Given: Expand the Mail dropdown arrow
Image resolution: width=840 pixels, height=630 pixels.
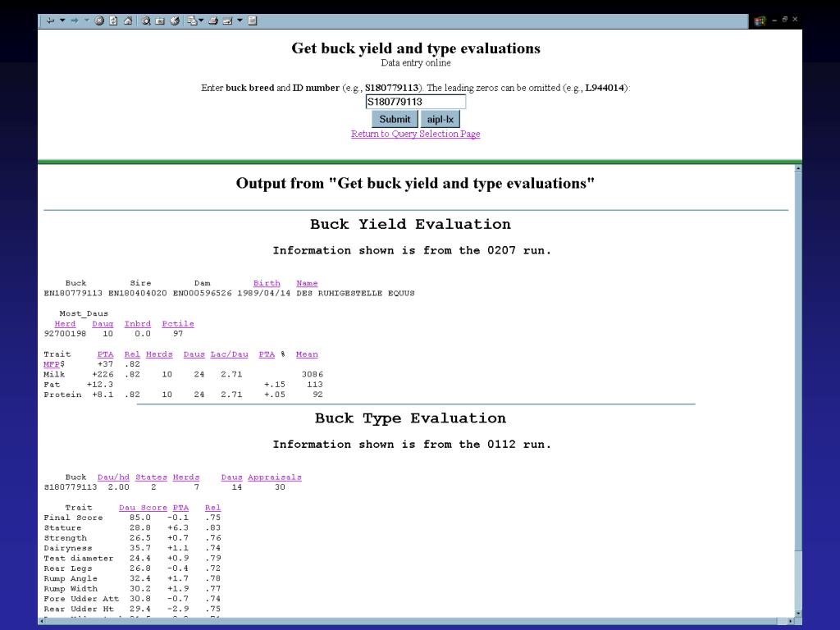Looking at the screenshot, I should click(x=201, y=21).
